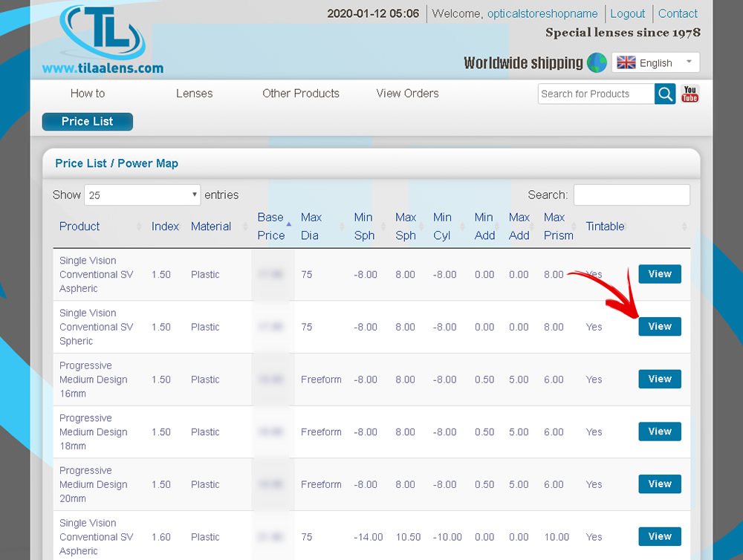Viewport: 743px width, 560px height.
Task: Sort by Material column header
Action: pyautogui.click(x=211, y=227)
